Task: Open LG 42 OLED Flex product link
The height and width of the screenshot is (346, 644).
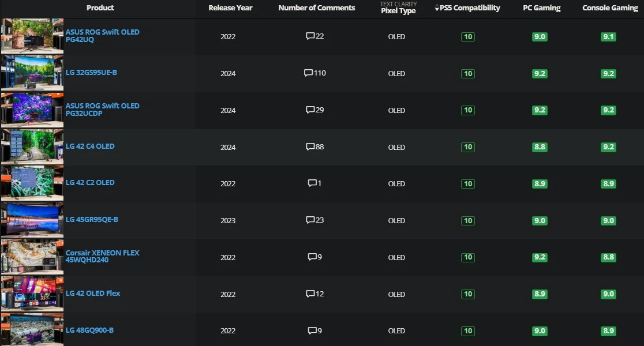Action: coord(93,293)
